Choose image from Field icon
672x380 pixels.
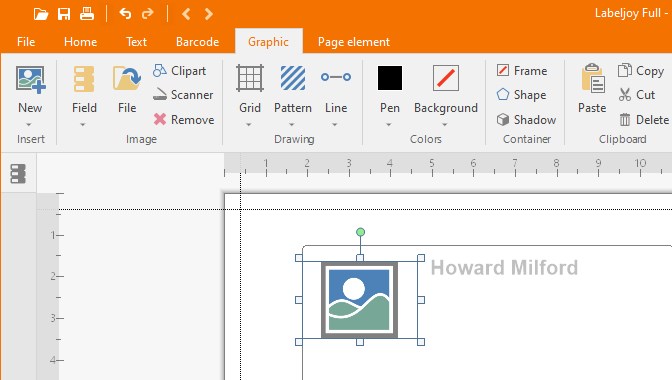[x=84, y=89]
